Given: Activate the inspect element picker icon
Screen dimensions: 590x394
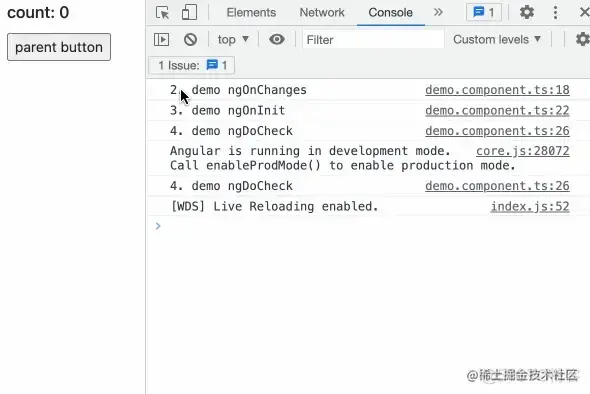Looking at the screenshot, I should click(163, 12).
